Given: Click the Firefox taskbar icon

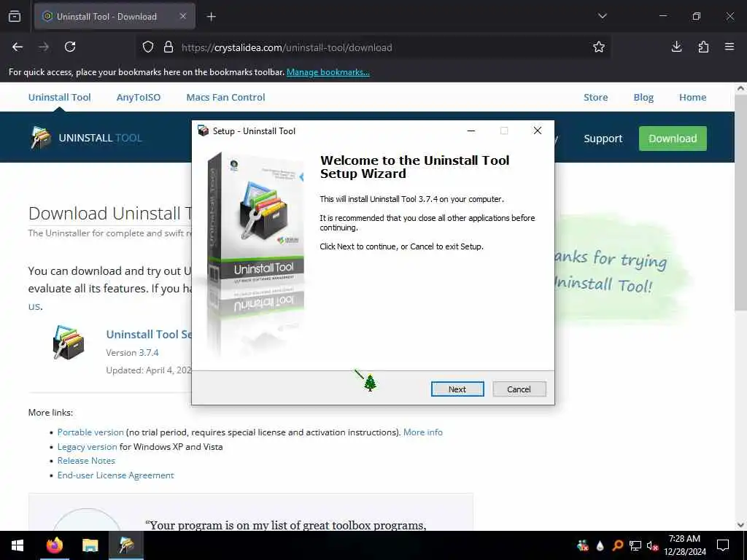Looking at the screenshot, I should pos(54,545).
